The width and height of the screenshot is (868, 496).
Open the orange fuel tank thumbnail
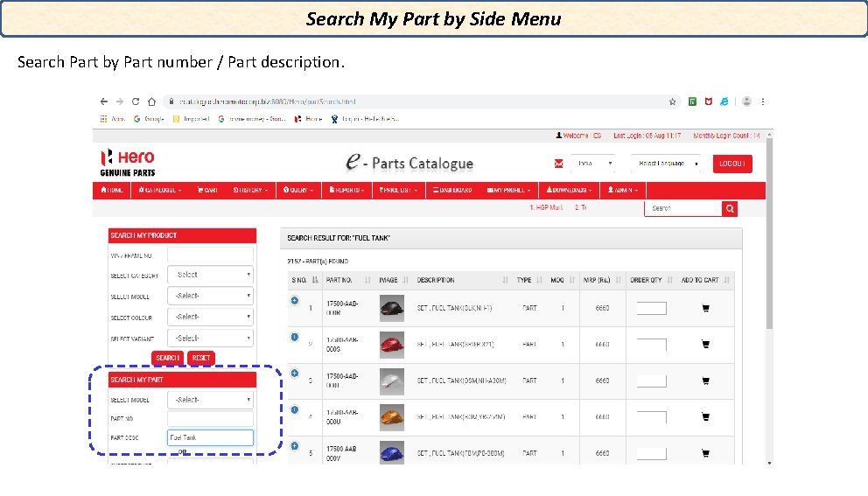(x=392, y=417)
